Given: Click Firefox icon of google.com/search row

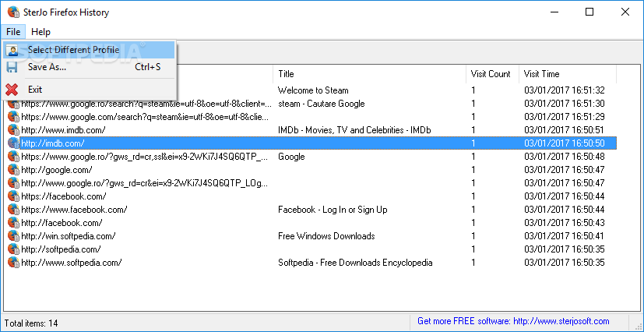Looking at the screenshot, I should (x=13, y=117).
